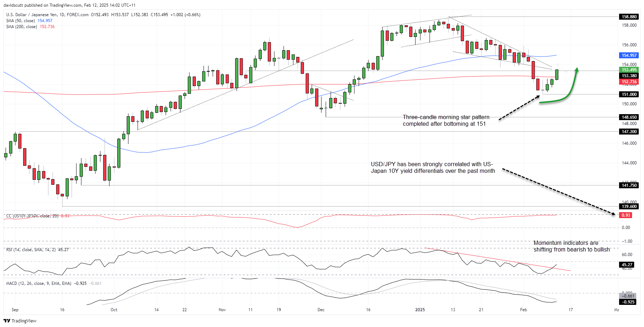The width and height of the screenshot is (644, 327).
Task: Click the -0.925 MACD value label
Action: coord(628,302)
